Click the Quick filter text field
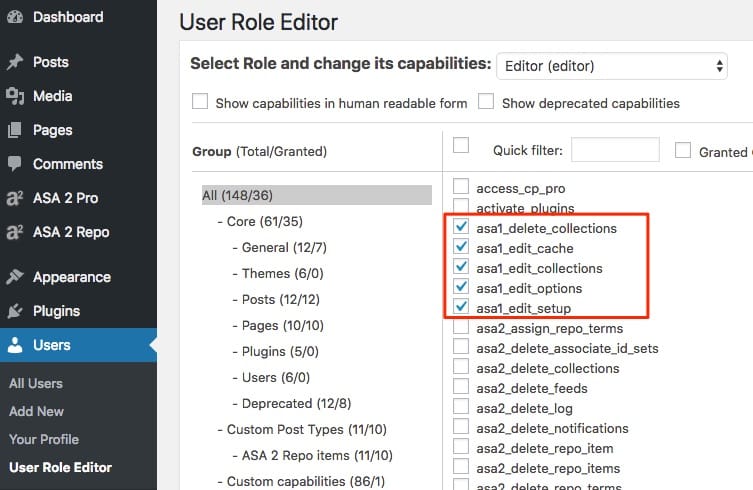Image resolution: width=753 pixels, height=490 pixels. click(614, 150)
